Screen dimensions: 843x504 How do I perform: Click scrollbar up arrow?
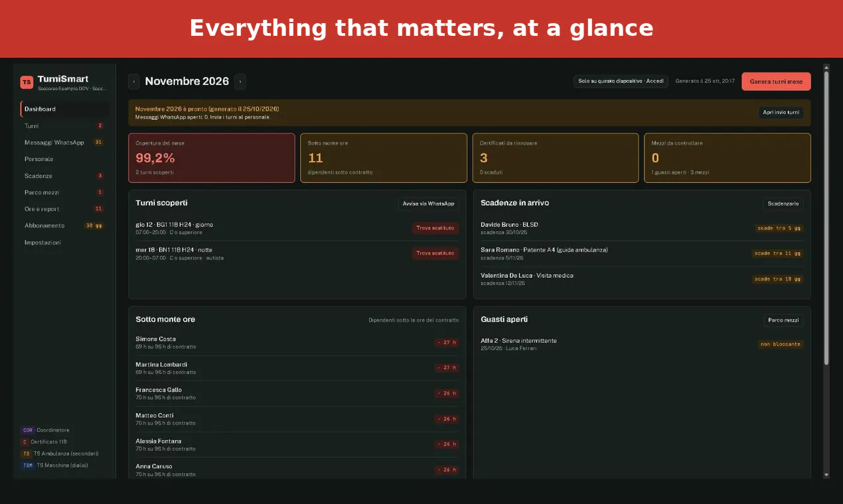point(826,67)
